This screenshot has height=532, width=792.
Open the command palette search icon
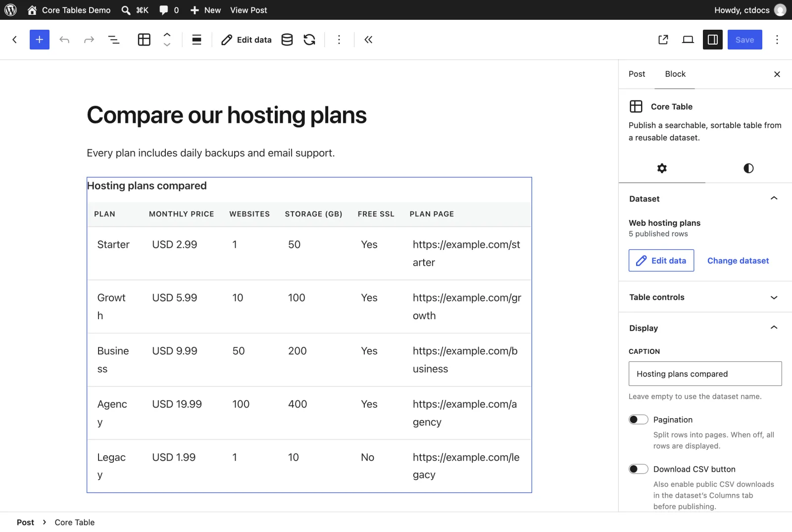[x=126, y=10]
